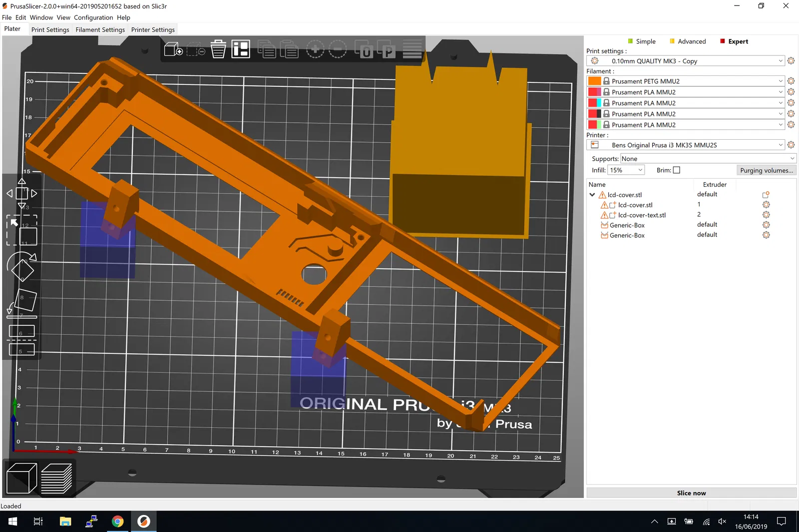Select the Rotate gizmo tool
799x532 pixels.
click(22, 266)
